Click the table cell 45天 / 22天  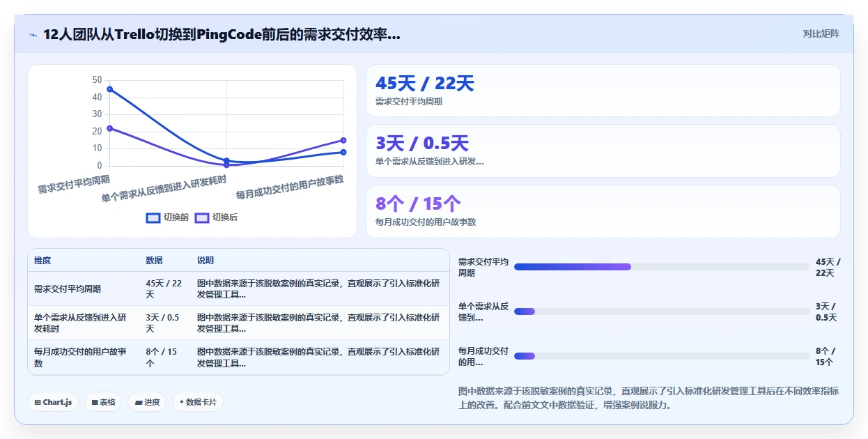[164, 288]
